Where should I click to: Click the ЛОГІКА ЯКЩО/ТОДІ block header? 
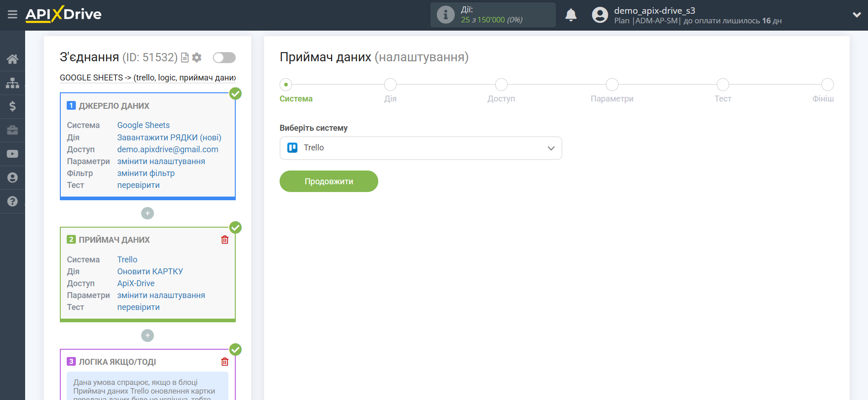click(x=117, y=362)
